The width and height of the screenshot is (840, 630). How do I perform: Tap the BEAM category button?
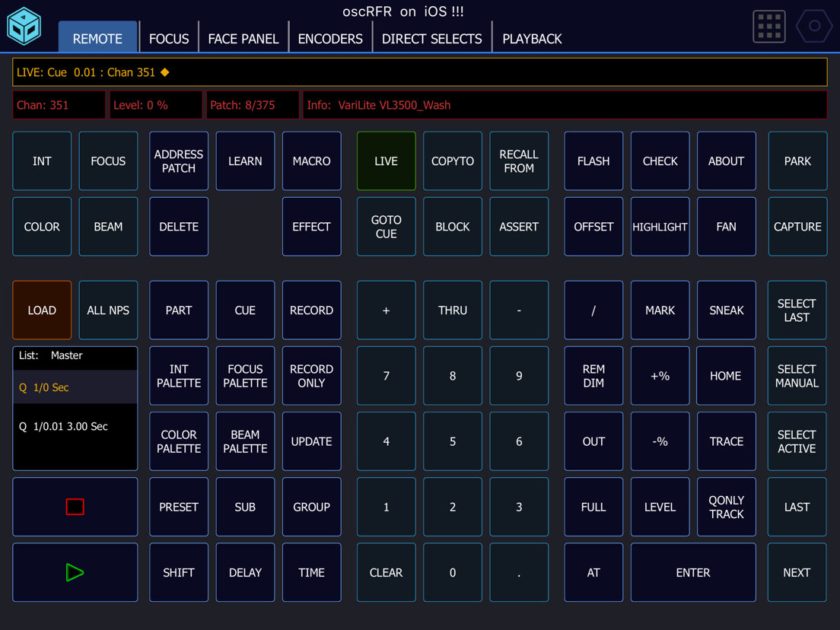108,227
